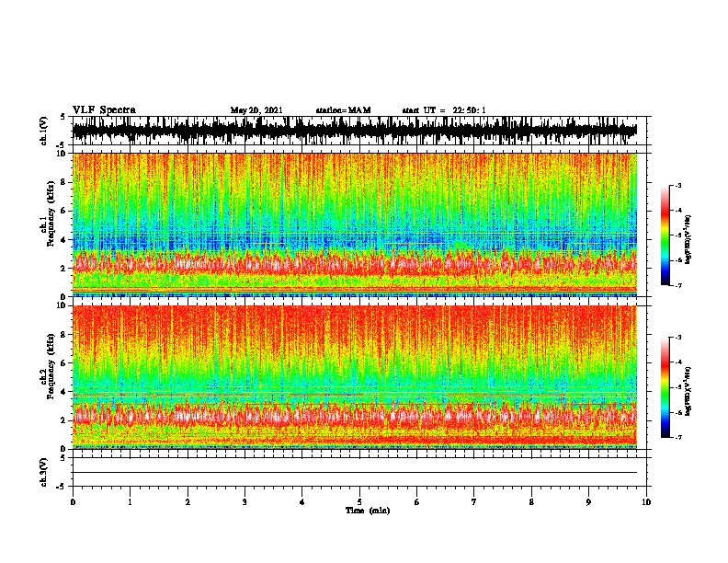
Task: Click the "ch.2 Frequency (kHz)" axis label
Action: (48, 366)
